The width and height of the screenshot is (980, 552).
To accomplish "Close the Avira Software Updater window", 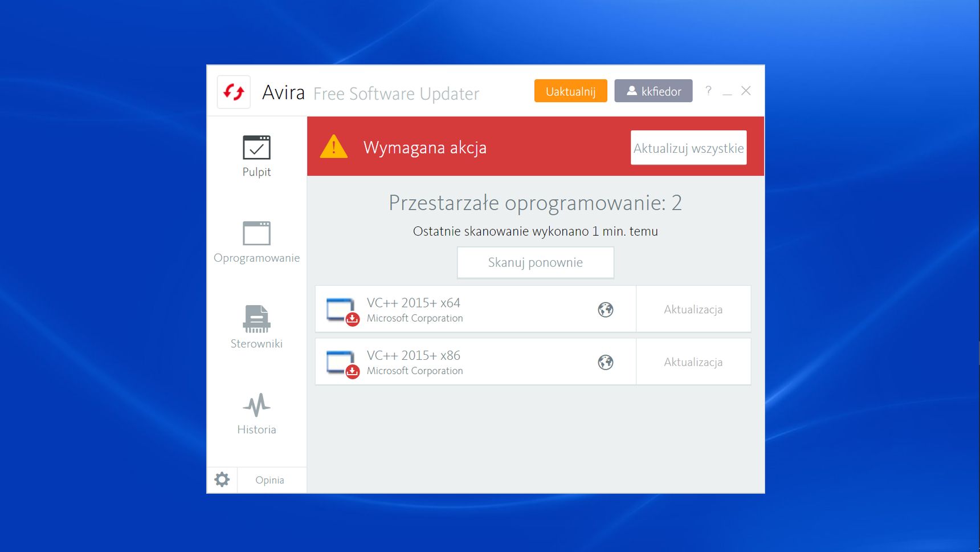I will coord(746,91).
